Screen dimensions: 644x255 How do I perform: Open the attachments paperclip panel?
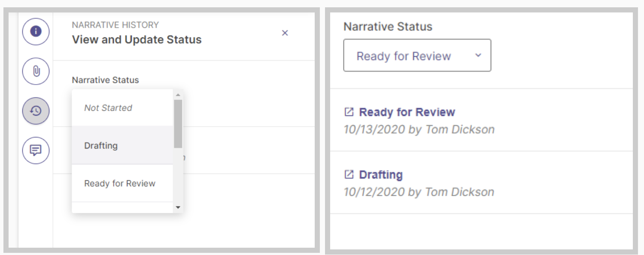tap(36, 71)
